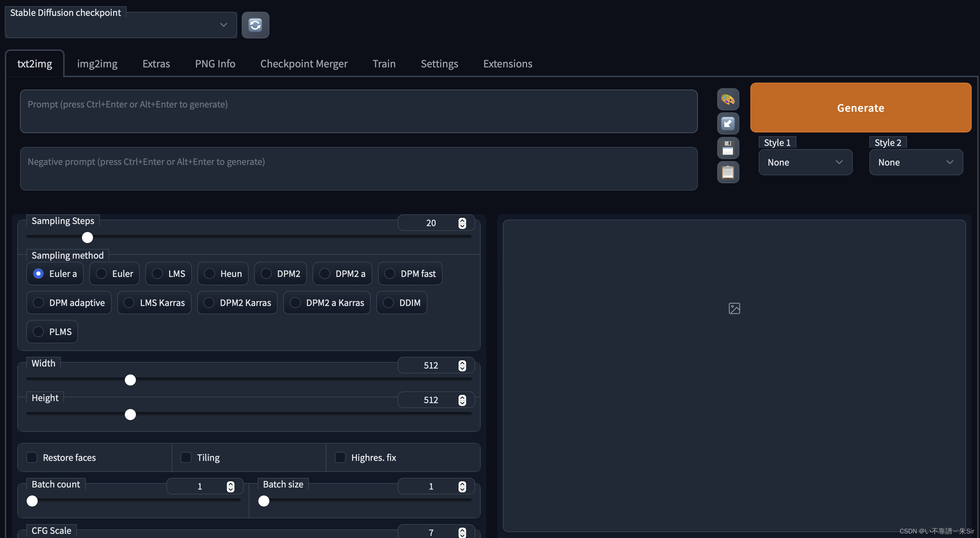This screenshot has width=980, height=538.
Task: Click the refresh checkpoint list icon
Action: [255, 25]
